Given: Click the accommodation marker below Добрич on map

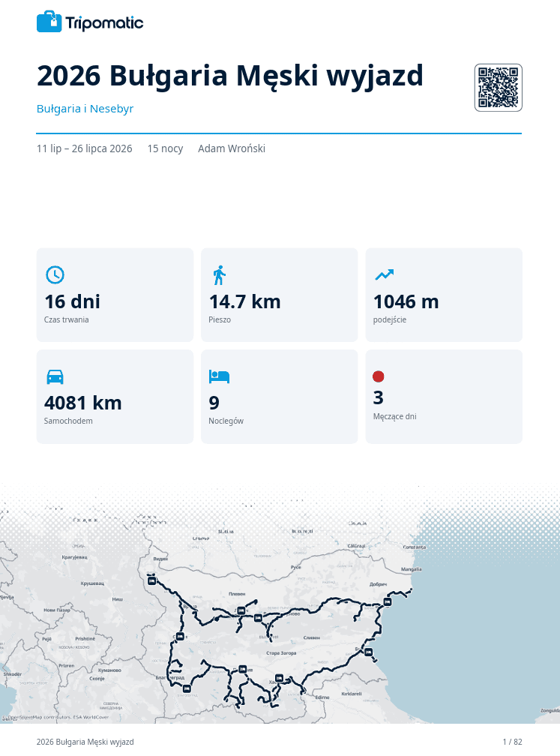Looking at the screenshot, I should 387,601.
